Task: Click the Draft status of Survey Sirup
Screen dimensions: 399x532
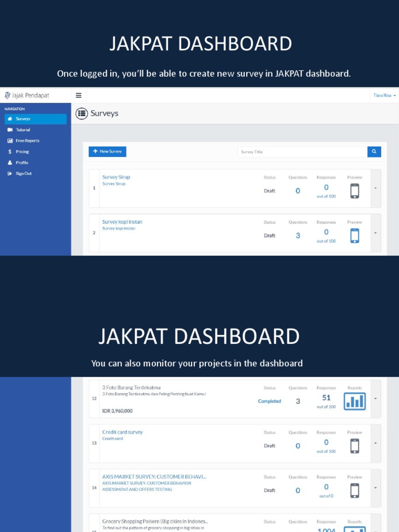Action: tap(270, 191)
